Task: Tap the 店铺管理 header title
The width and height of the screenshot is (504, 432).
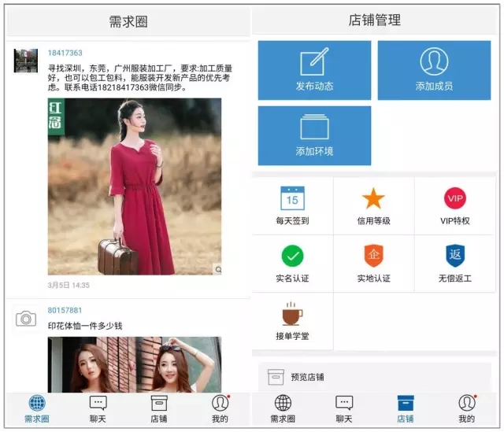Action: tap(375, 20)
